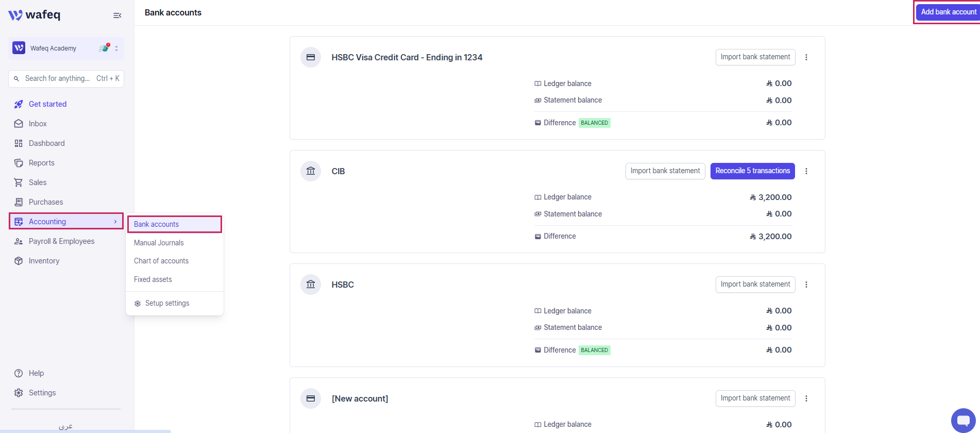This screenshot has width=980, height=433.
Task: Open more options for HSBC Visa Credit Card
Action: pos(806,57)
